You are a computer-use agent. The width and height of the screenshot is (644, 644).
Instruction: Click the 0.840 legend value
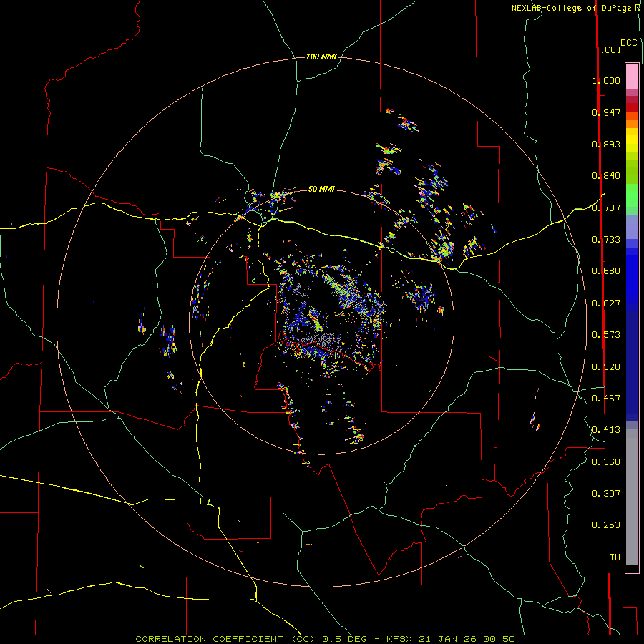tap(606, 176)
